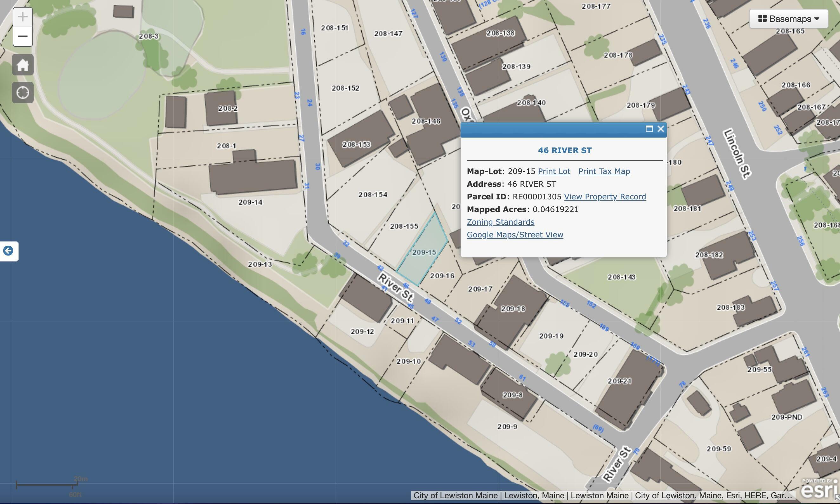Open the Zoning Standards link
Image resolution: width=840 pixels, height=504 pixels.
point(501,222)
